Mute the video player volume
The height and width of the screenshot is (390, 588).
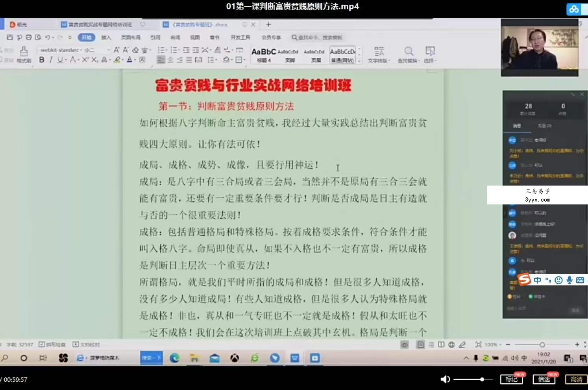pyautogui.click(x=445, y=379)
